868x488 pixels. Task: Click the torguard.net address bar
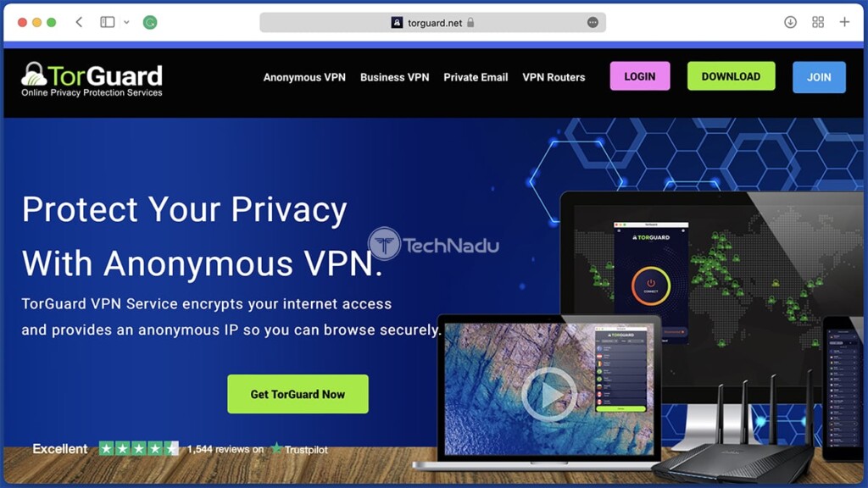coord(432,23)
